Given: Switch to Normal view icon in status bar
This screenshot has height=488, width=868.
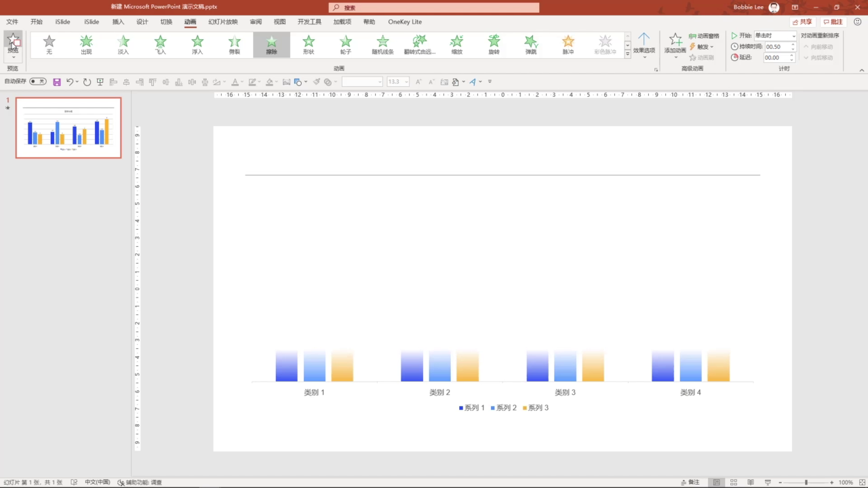Looking at the screenshot, I should tap(716, 482).
